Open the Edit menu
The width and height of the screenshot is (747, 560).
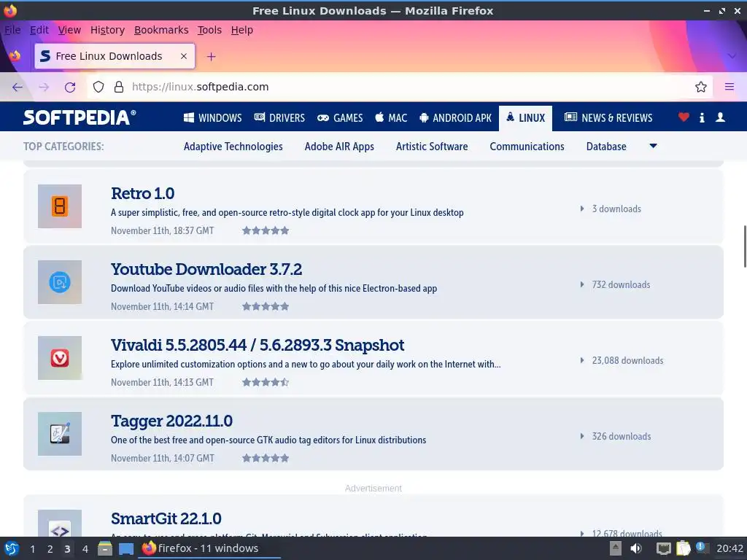pyautogui.click(x=39, y=30)
